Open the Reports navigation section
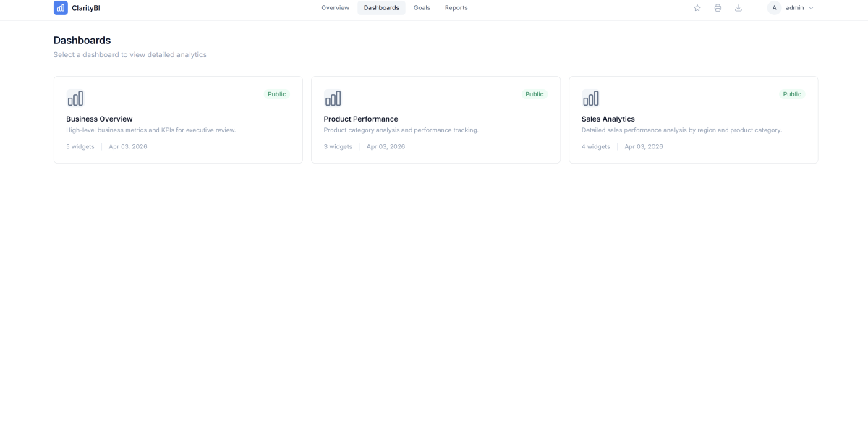The width and height of the screenshot is (868, 446). (456, 7)
